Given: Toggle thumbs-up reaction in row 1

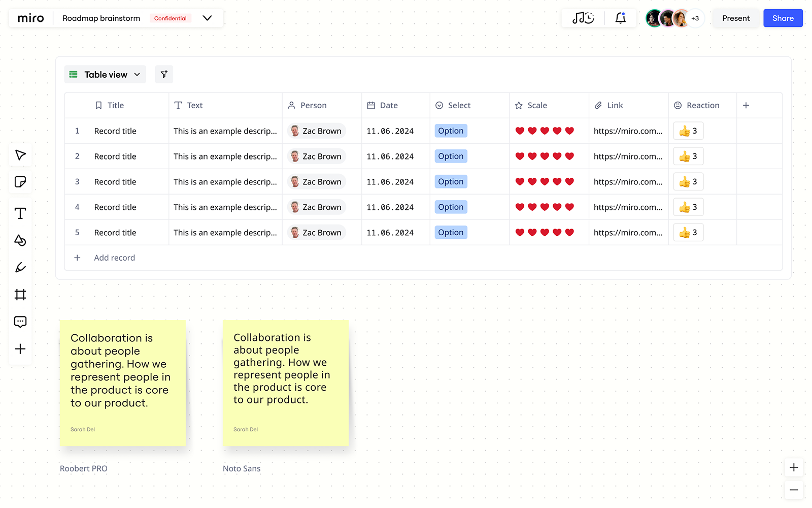Looking at the screenshot, I should (688, 131).
